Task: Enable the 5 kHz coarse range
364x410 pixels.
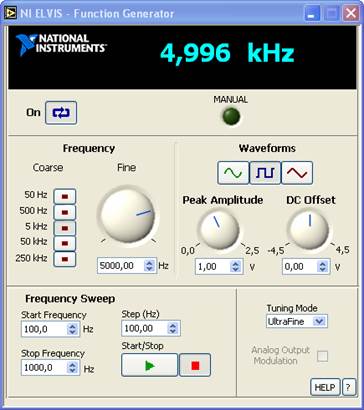Action: [65, 228]
